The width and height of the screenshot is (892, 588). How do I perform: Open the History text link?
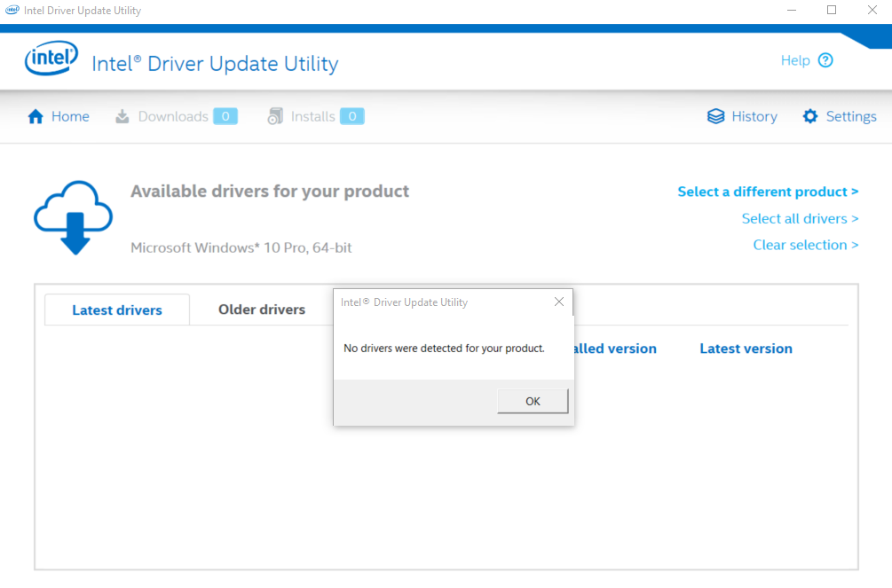tap(754, 116)
